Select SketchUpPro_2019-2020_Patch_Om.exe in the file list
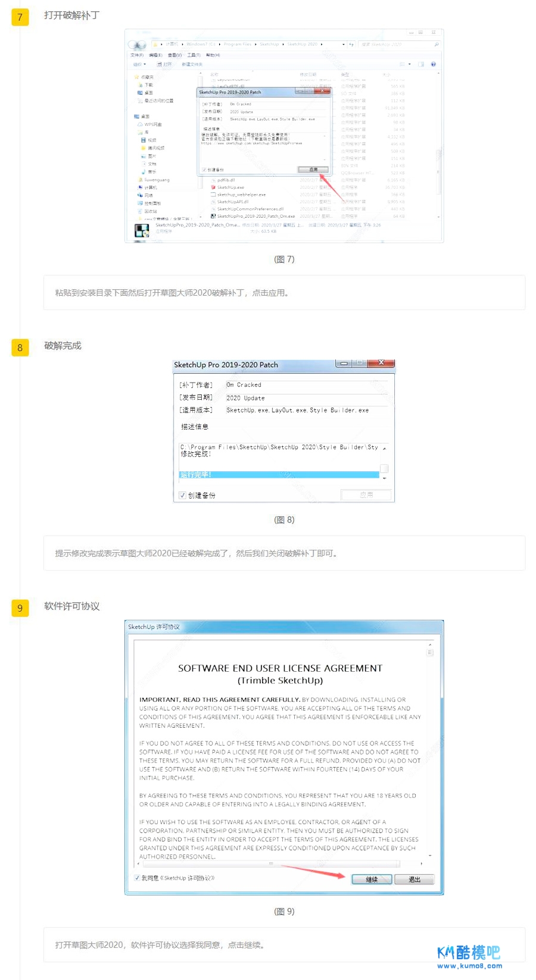This screenshot has height=980, width=536. pyautogui.click(x=253, y=216)
